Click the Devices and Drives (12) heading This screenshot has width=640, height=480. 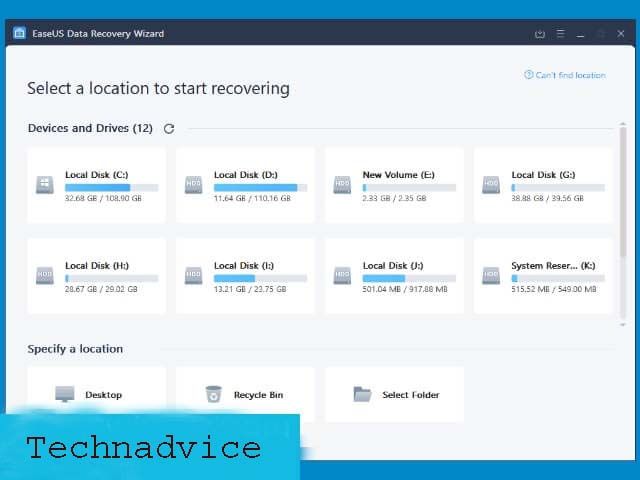[x=90, y=129]
